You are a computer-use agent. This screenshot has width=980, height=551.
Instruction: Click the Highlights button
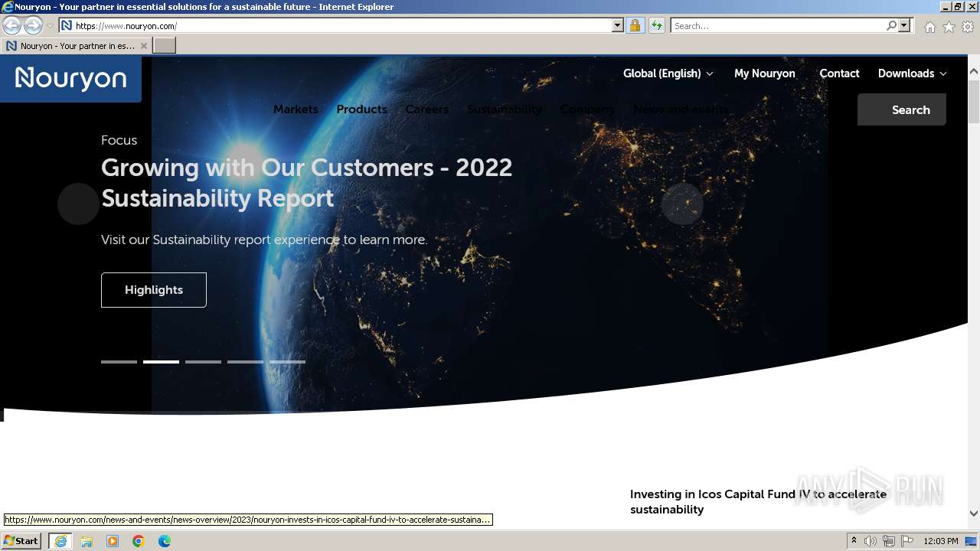pos(154,290)
